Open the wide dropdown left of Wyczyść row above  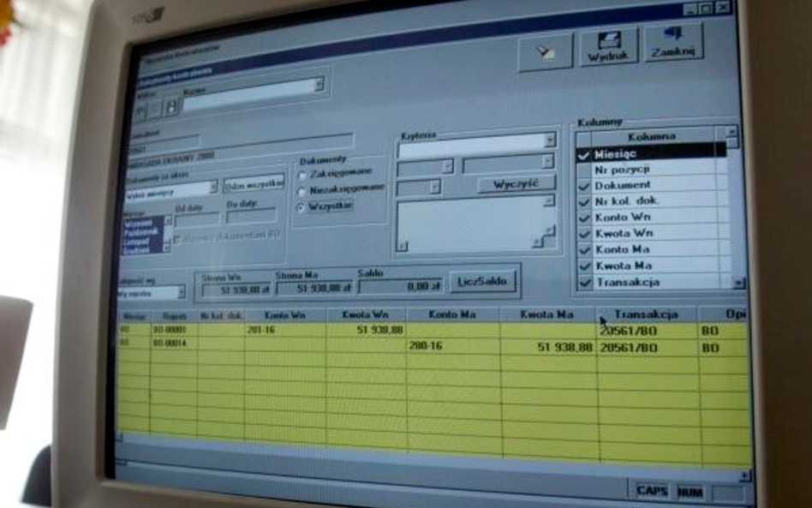[547, 162]
